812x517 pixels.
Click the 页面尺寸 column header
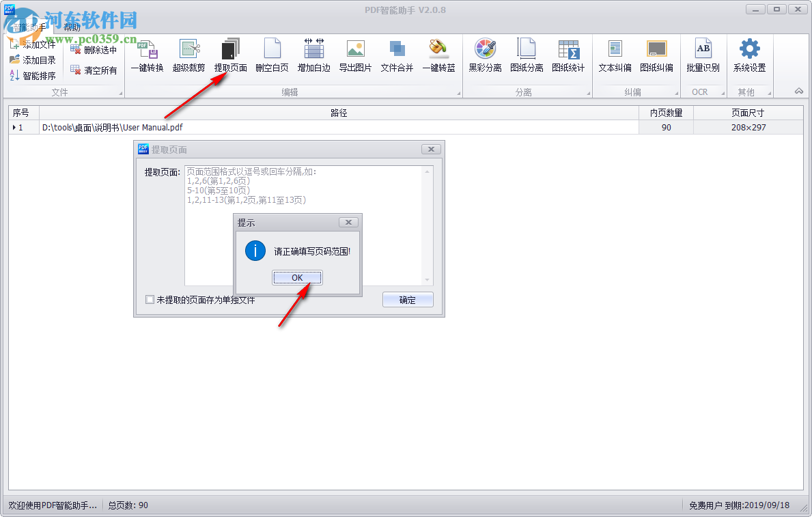748,113
